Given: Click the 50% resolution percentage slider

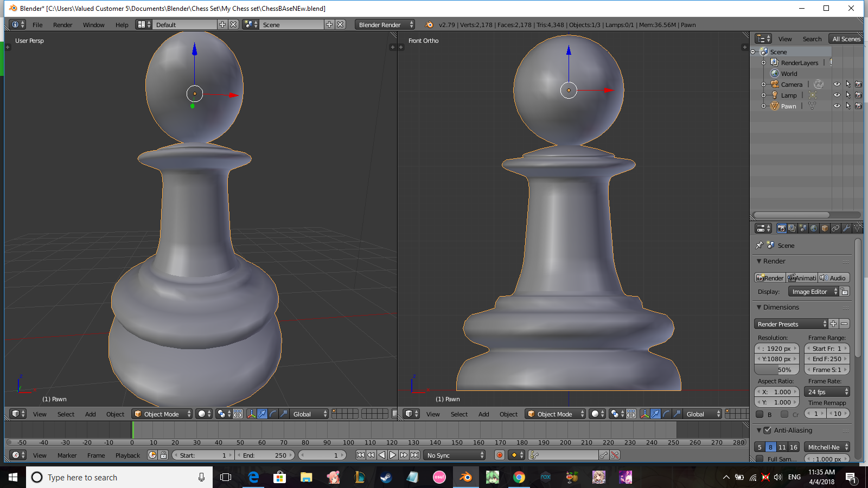Looking at the screenshot, I should point(777,369).
